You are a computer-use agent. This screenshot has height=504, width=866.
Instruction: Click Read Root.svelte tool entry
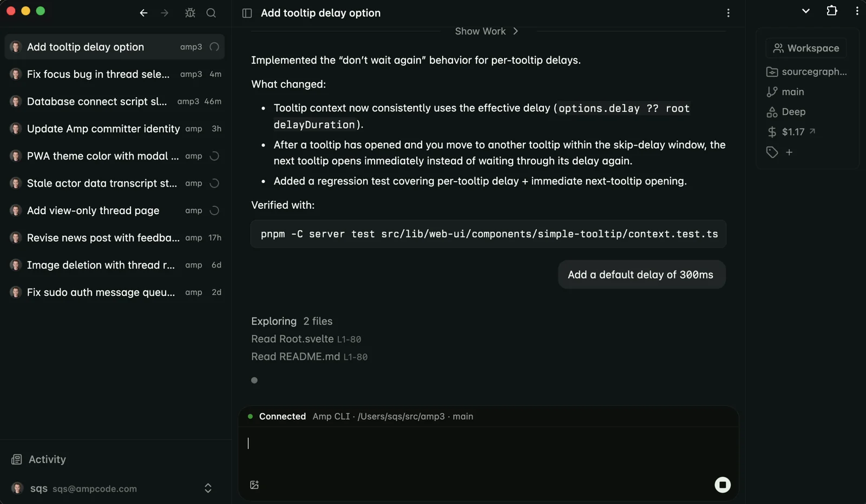[x=306, y=339]
